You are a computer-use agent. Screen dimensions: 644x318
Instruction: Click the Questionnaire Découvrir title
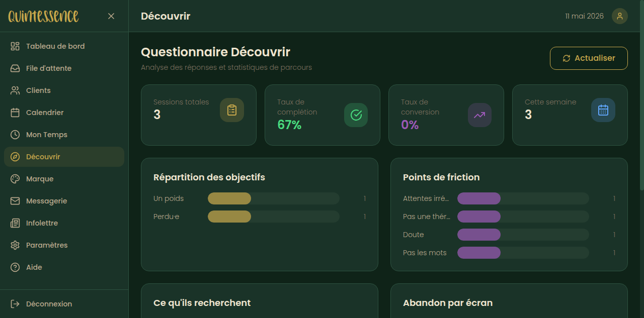(215, 52)
